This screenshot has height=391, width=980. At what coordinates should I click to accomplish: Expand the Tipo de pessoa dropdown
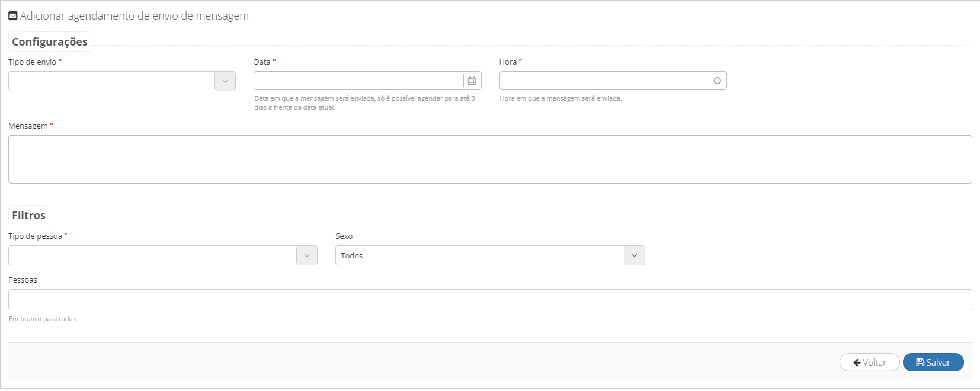click(x=307, y=255)
